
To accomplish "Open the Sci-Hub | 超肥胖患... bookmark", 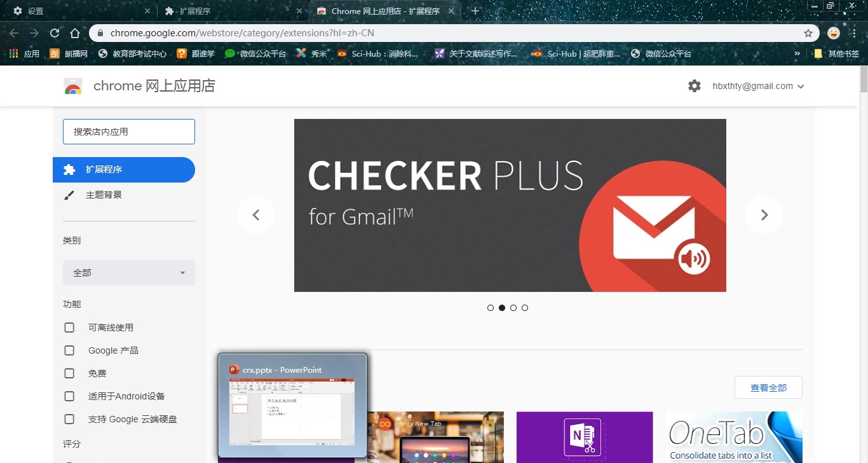I will (576, 54).
